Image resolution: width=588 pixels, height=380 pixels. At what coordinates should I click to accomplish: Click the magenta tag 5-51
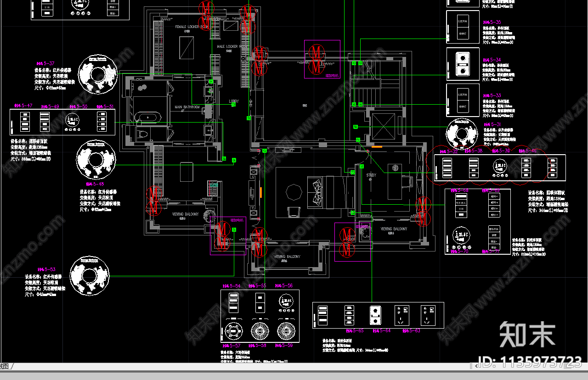coord(105,106)
